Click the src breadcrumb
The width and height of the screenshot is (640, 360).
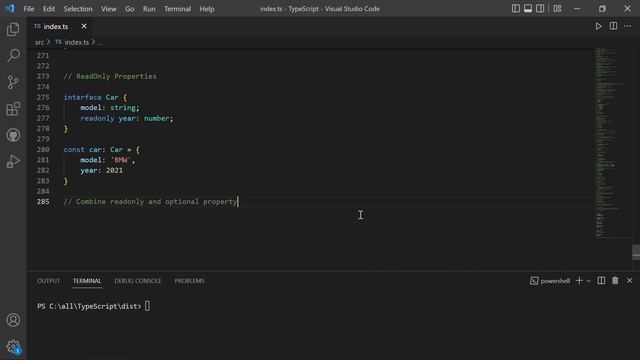tap(39, 42)
